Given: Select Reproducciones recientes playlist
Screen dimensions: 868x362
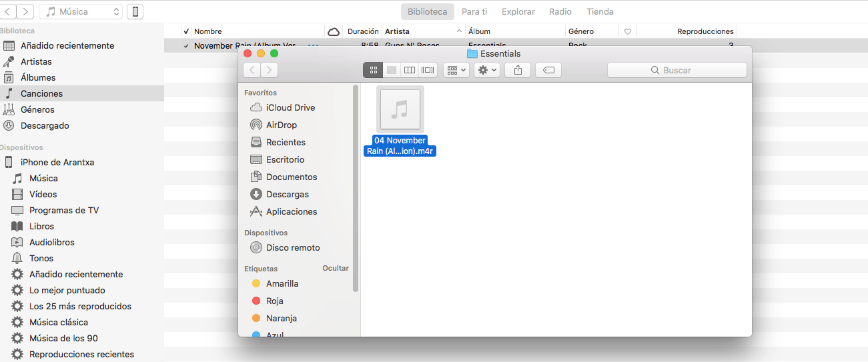Looking at the screenshot, I should (x=81, y=354).
